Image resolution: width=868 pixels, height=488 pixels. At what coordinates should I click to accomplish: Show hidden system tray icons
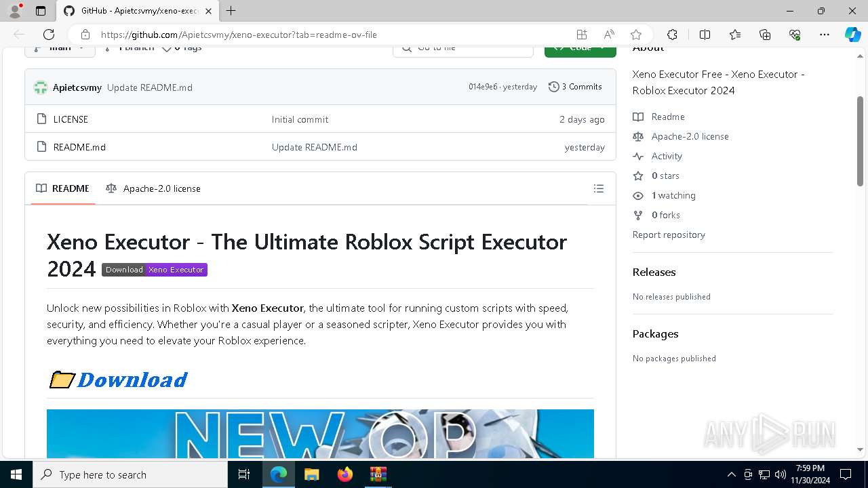pos(731,474)
